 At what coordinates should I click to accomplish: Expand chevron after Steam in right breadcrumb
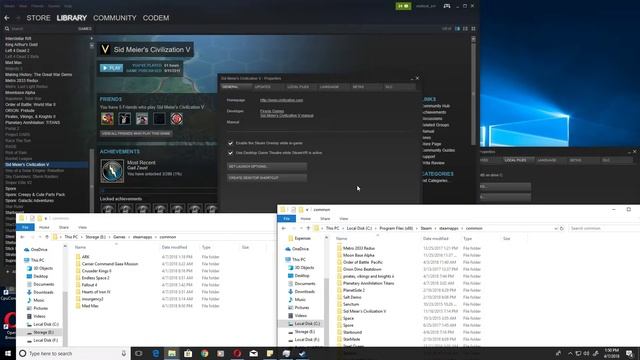tap(436, 229)
